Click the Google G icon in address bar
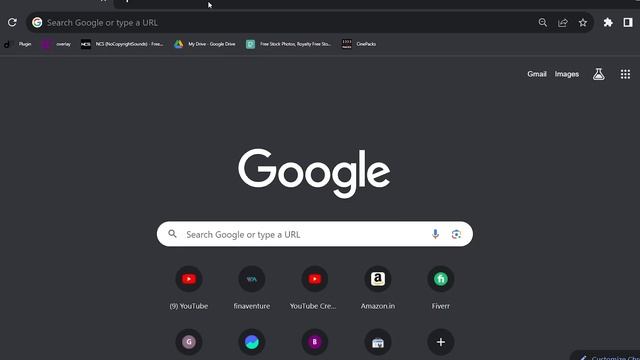 [37, 22]
